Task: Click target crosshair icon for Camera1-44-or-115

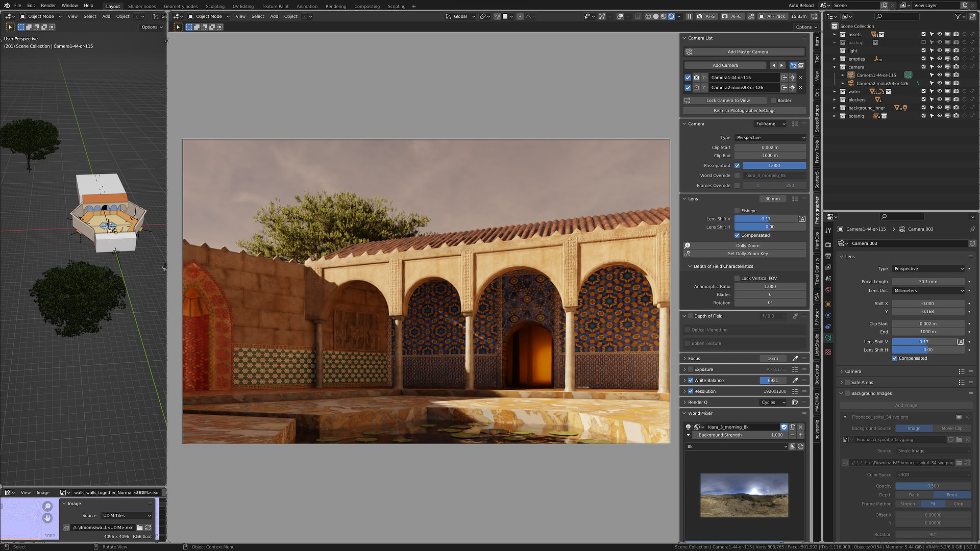Action: [792, 78]
